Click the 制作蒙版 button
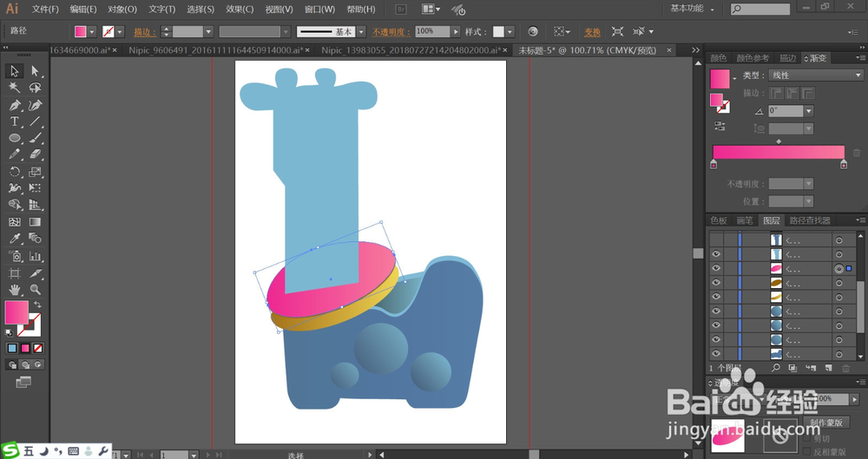Image resolution: width=868 pixels, height=459 pixels. pos(826,423)
